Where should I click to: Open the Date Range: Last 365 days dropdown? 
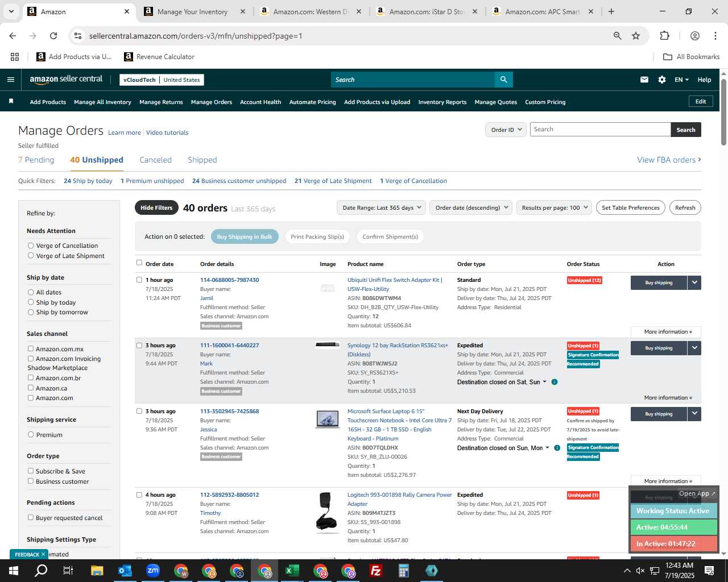[x=381, y=207]
